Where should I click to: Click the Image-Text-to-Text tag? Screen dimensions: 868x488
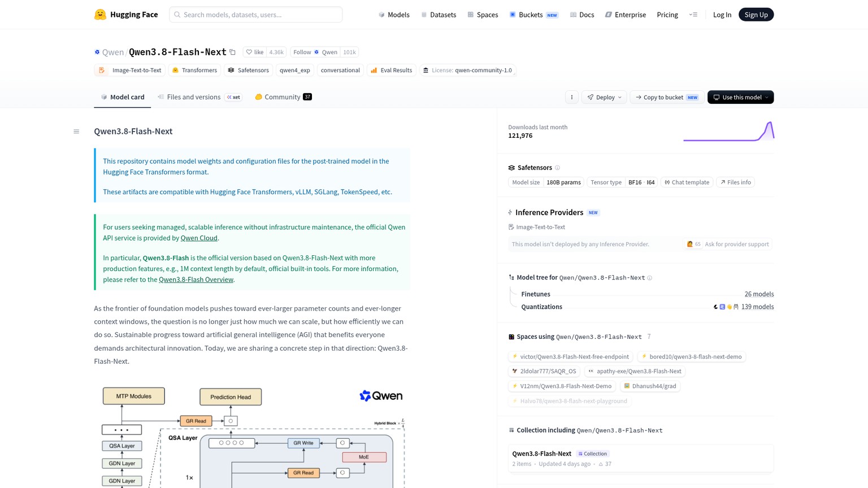129,70
